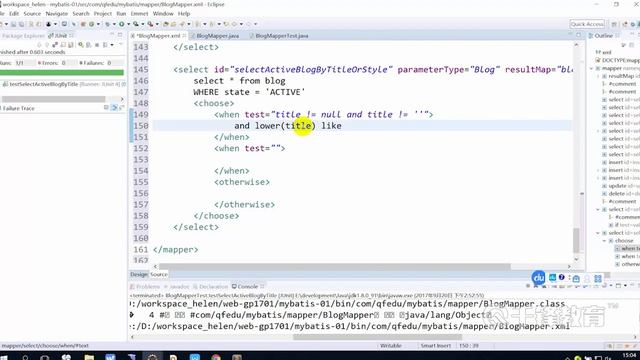Viewport: 640px width, 360px height.
Task: Select the Outline view tab
Action: point(603,36)
